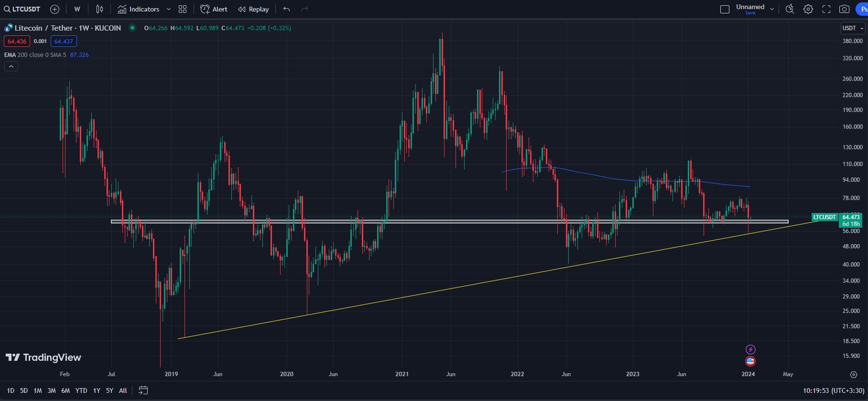Open the candlestick chart style menu
This screenshot has height=401, width=868.
[99, 9]
